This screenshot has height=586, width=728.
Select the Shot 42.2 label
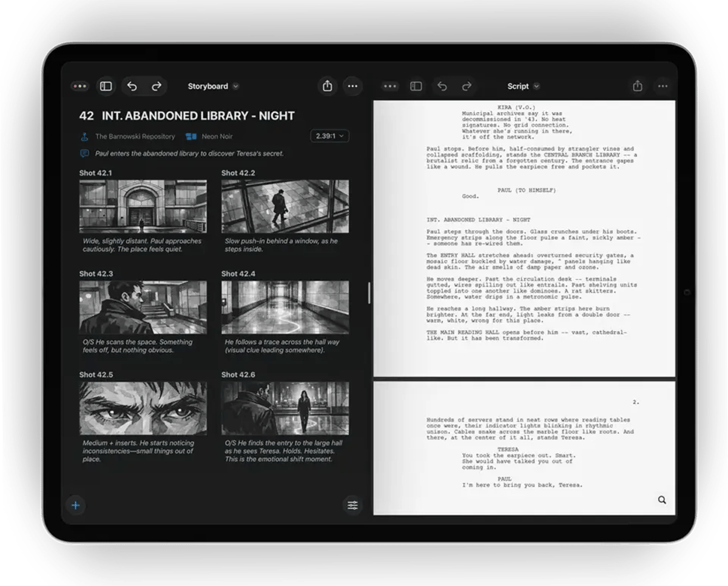(x=238, y=173)
